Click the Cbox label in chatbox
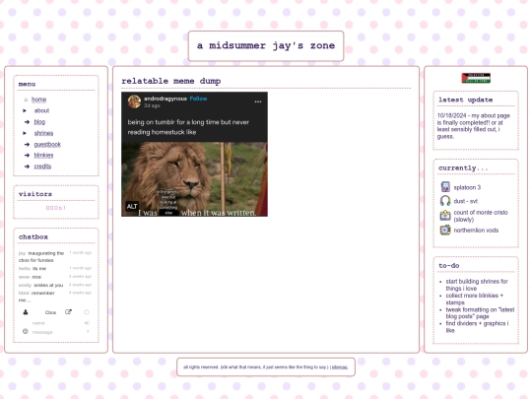The image size is (532, 399). point(50,312)
